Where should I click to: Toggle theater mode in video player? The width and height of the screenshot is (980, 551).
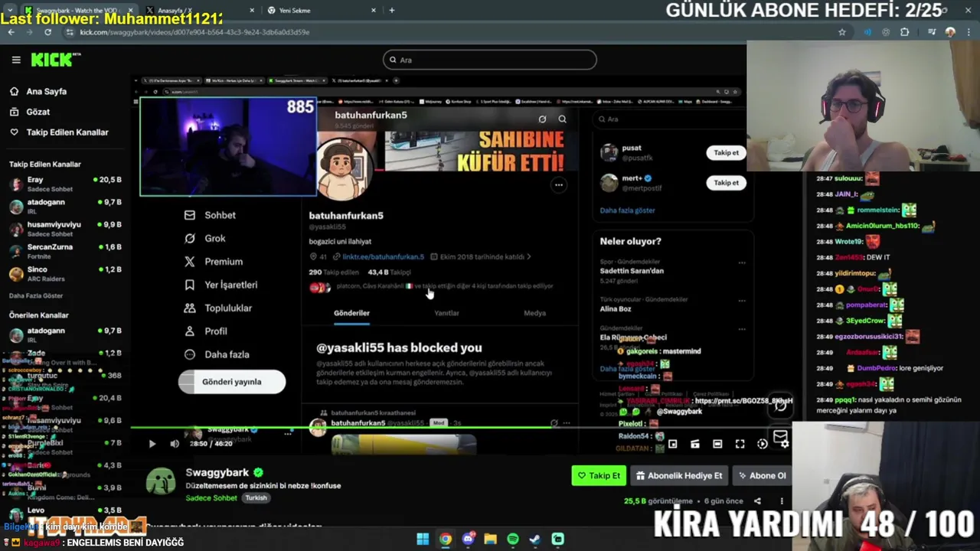[717, 444]
